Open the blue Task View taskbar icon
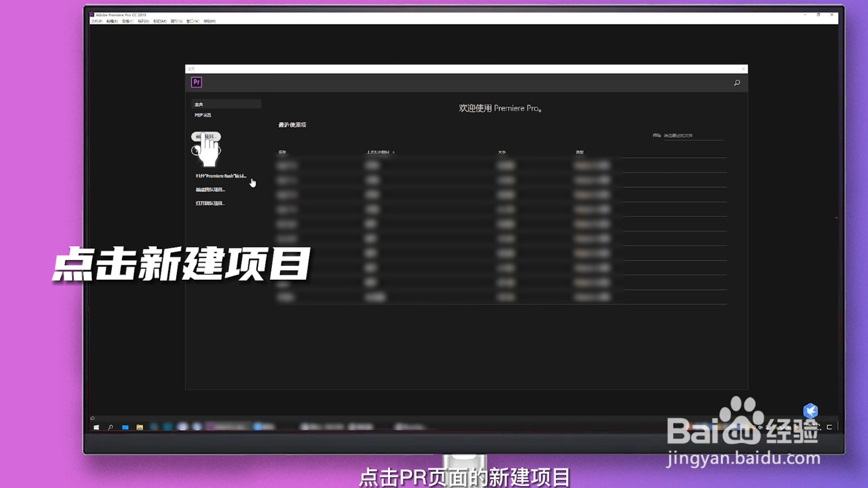 (x=125, y=427)
